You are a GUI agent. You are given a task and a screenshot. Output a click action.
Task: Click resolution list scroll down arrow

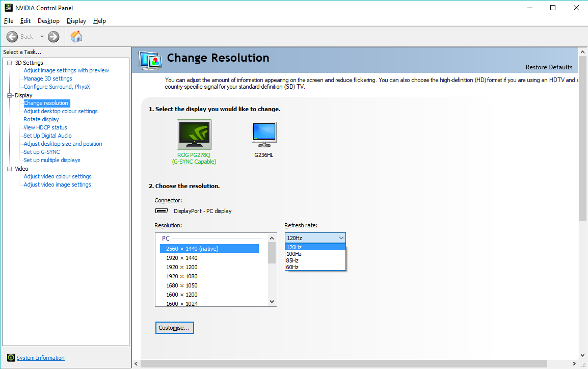(x=272, y=302)
